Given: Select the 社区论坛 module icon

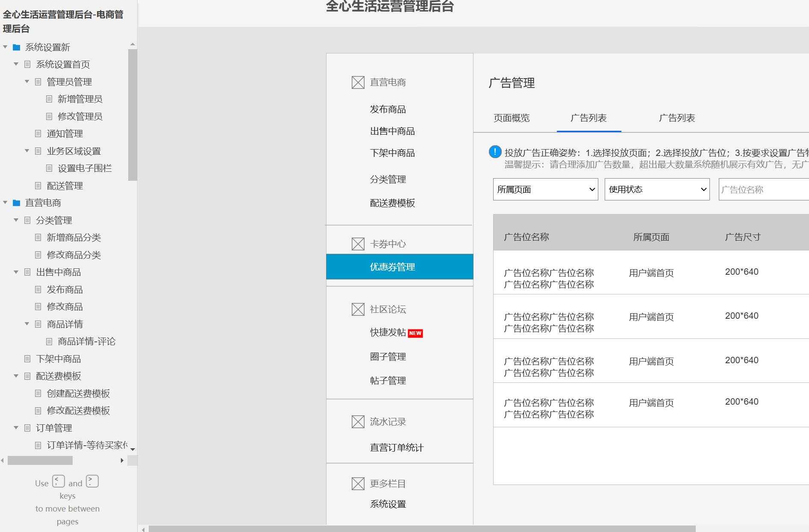Looking at the screenshot, I should coord(357,309).
